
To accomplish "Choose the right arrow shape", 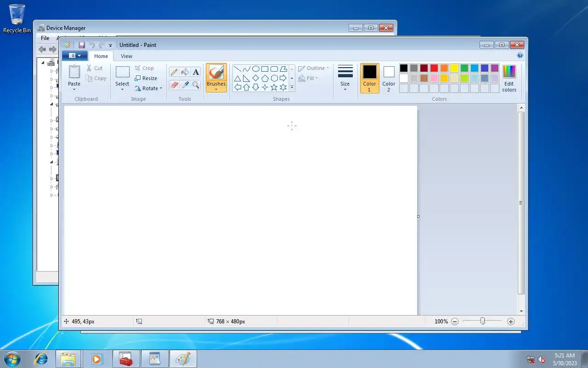I will coord(283,78).
